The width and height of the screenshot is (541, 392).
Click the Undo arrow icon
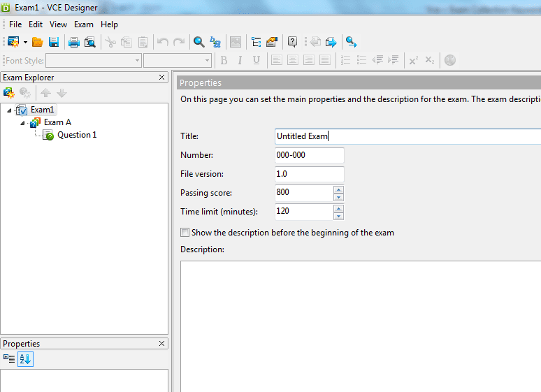point(162,42)
